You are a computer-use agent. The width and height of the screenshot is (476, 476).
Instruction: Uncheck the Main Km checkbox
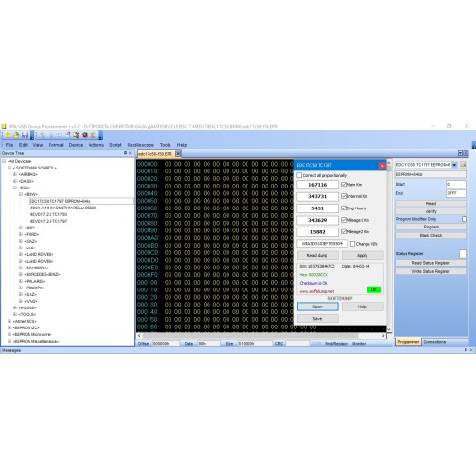(x=344, y=185)
